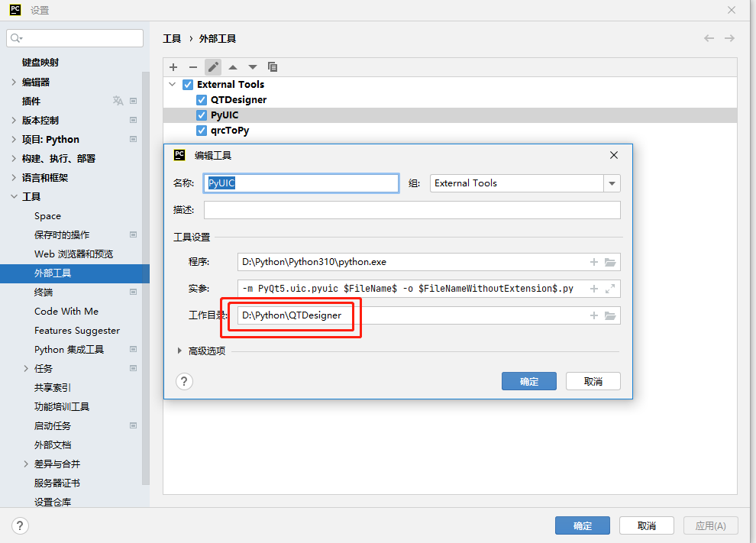Insert macro into the 工作目录 field
Image resolution: width=756 pixels, height=543 pixels.
click(594, 315)
